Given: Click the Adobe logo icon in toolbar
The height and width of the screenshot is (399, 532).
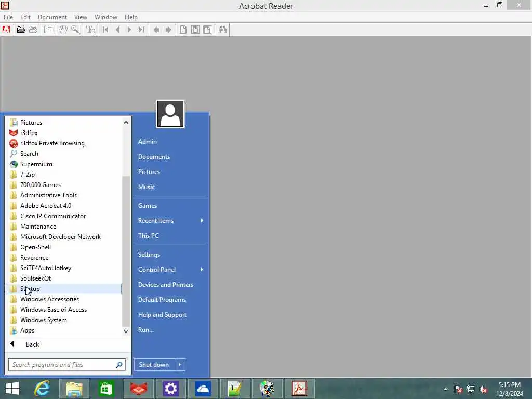Looking at the screenshot, I should point(6,30).
